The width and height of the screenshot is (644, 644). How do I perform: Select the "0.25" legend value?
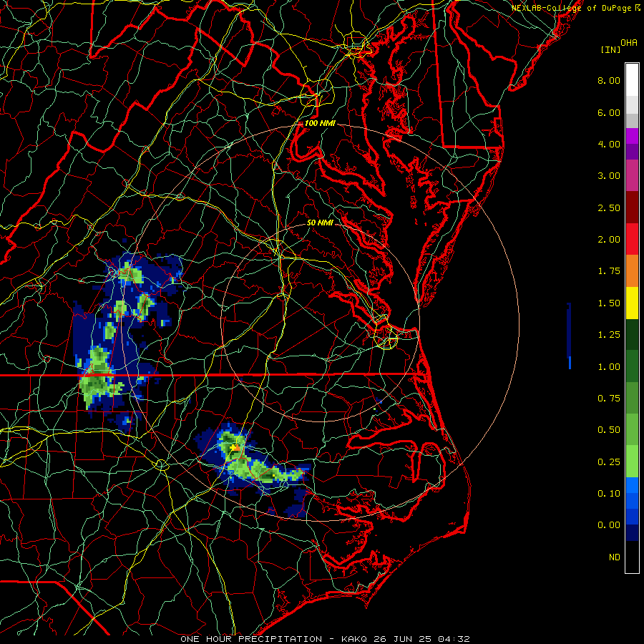[609, 462]
